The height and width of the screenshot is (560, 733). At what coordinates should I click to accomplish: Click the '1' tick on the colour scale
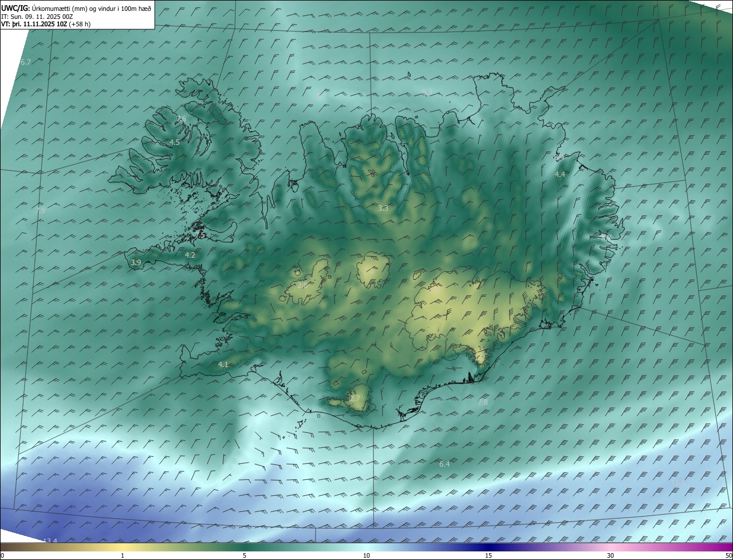point(123,555)
